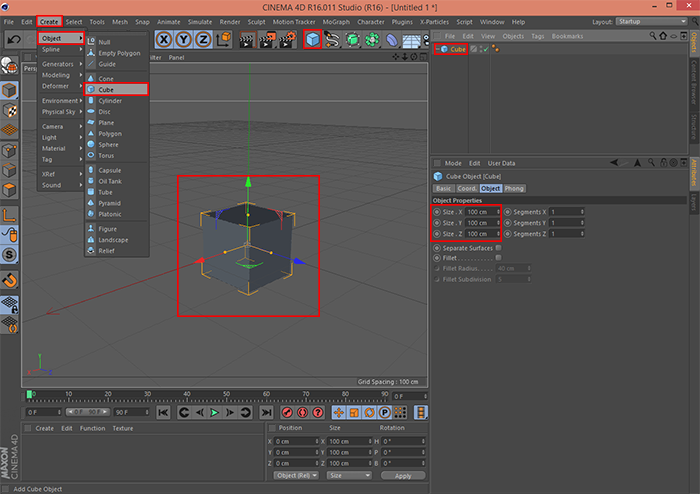The width and height of the screenshot is (700, 494).
Task: Click the Undo arrow icon
Action: point(14,40)
